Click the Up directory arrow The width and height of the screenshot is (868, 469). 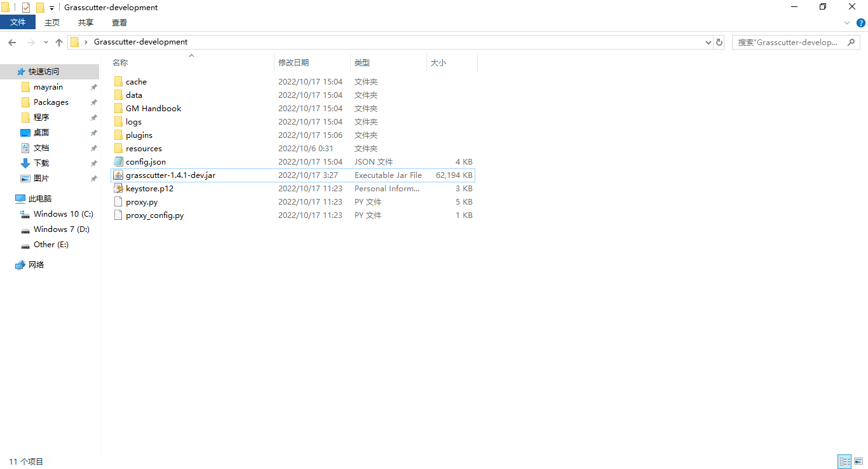pyautogui.click(x=59, y=42)
